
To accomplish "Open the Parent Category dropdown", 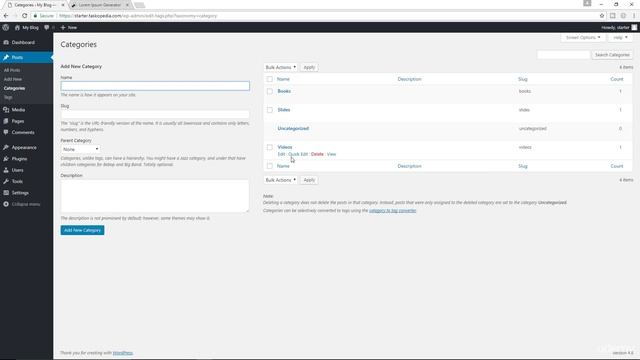I will click(80, 149).
